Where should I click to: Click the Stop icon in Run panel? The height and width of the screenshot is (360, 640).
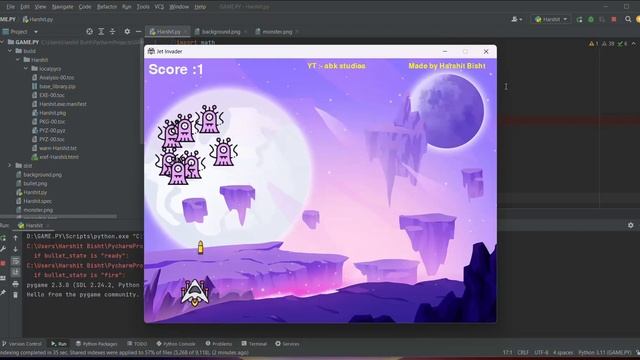[x=3, y=263]
